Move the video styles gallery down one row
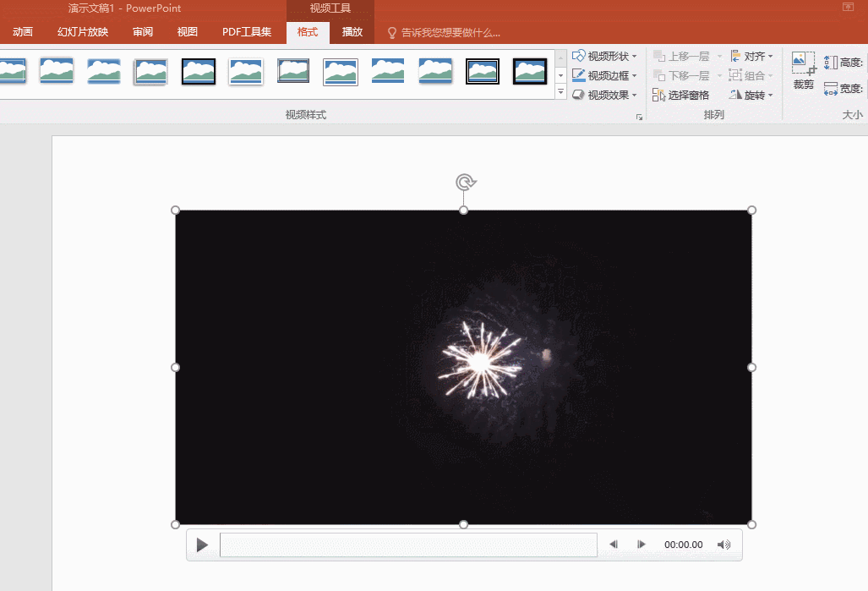The width and height of the screenshot is (868, 591). (560, 74)
